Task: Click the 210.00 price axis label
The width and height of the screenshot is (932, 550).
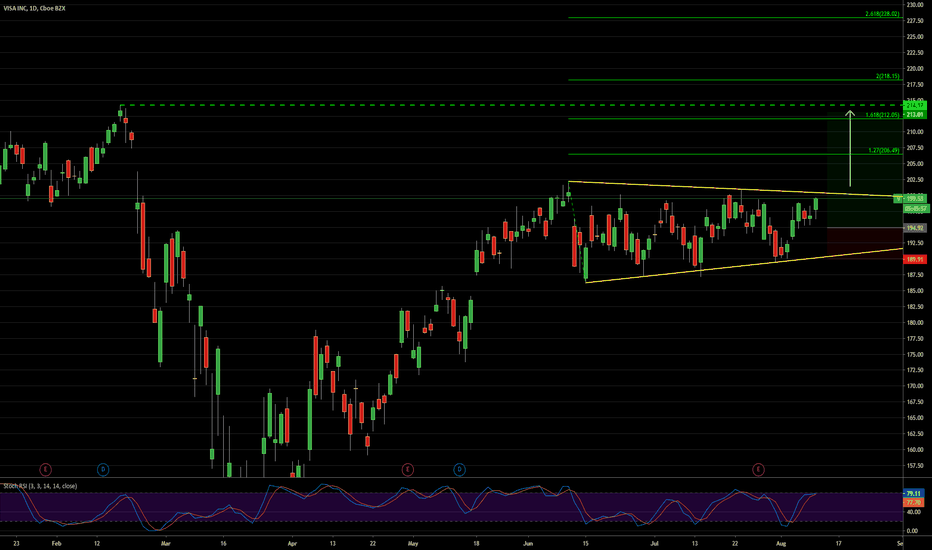Action: [x=914, y=132]
